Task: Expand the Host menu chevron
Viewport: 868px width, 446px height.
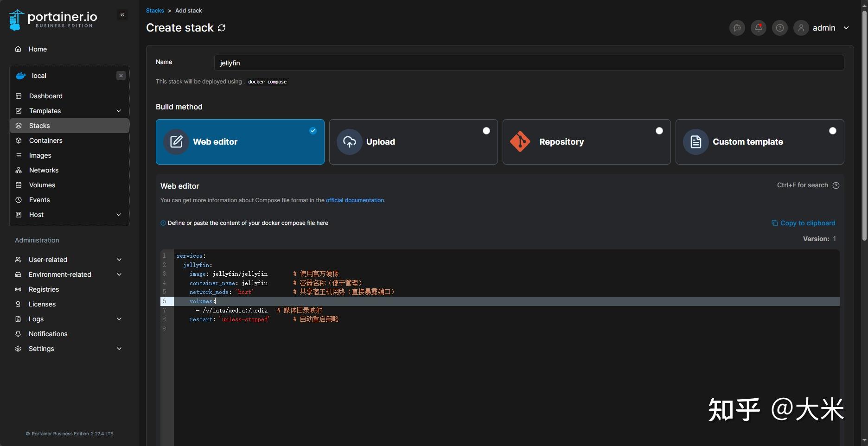Action: click(x=119, y=215)
